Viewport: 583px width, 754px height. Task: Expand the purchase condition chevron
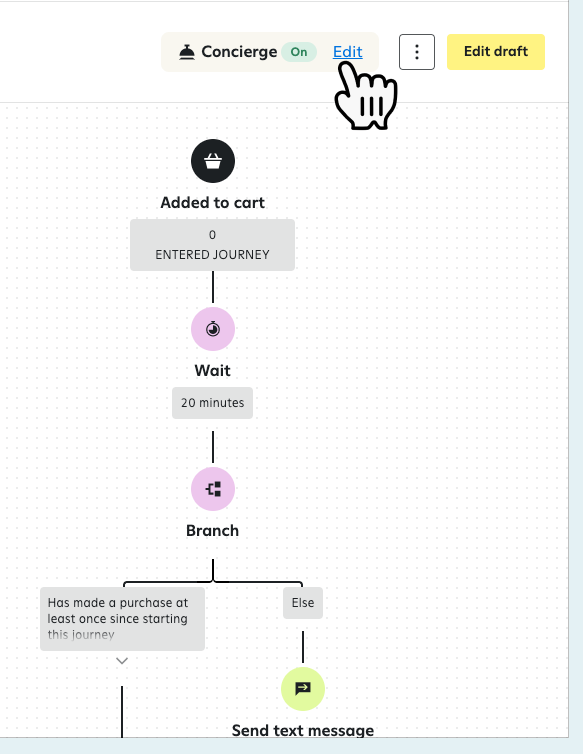(x=122, y=661)
